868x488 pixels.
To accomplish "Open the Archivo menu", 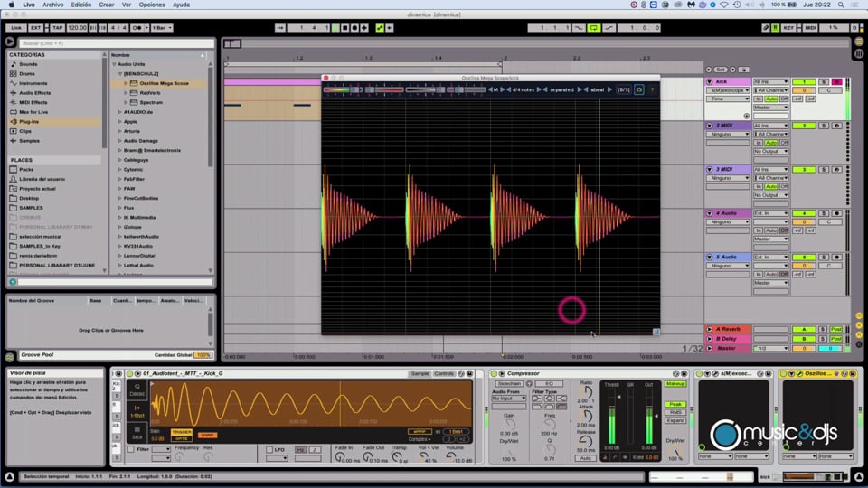I will point(53,5).
